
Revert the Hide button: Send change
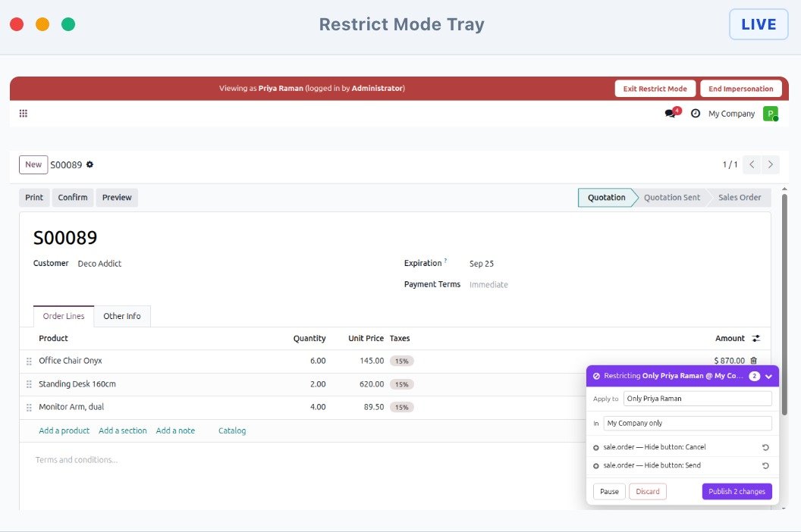click(x=765, y=465)
